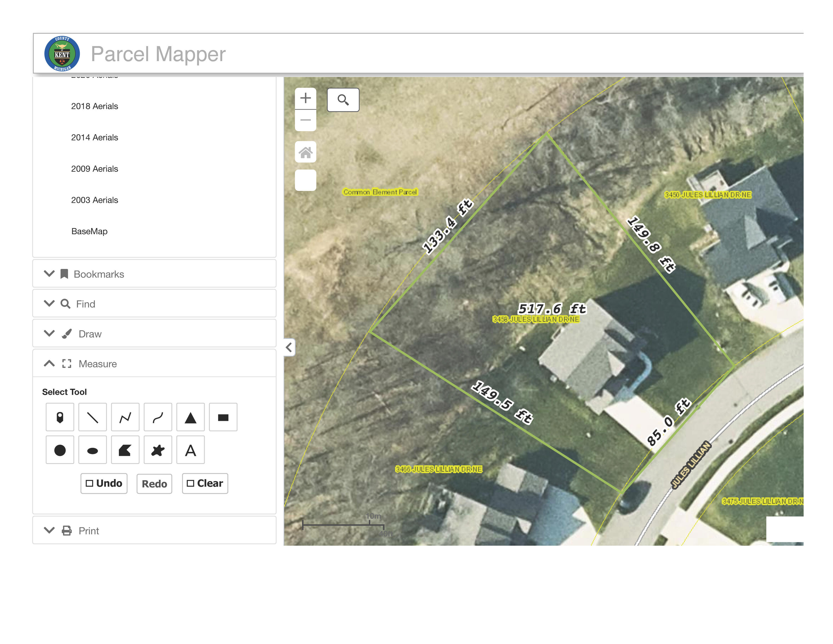Select the straight line measure tool

(x=92, y=417)
